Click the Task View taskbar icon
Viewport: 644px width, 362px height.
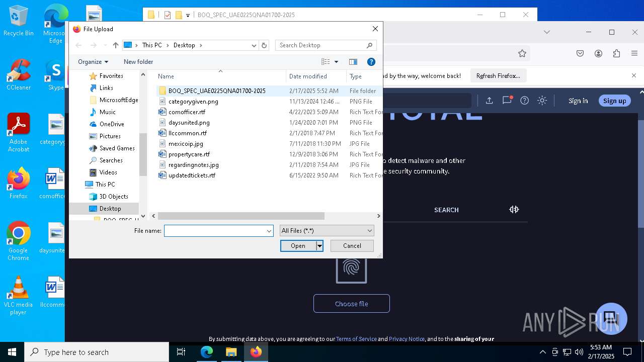coord(181,352)
